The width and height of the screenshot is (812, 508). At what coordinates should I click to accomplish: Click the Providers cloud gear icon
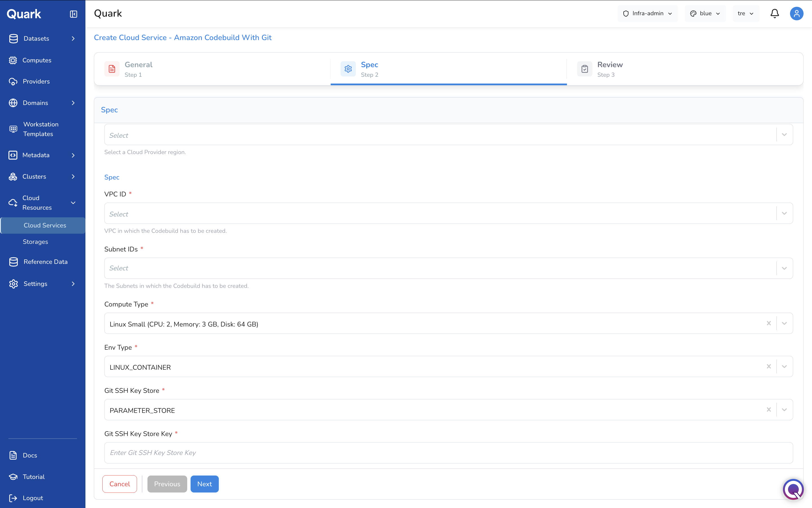pos(13,82)
